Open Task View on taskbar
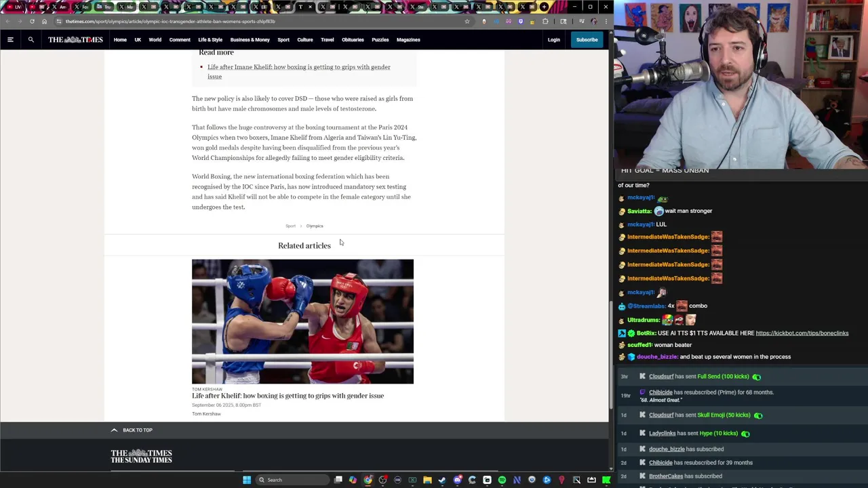 coord(338,480)
